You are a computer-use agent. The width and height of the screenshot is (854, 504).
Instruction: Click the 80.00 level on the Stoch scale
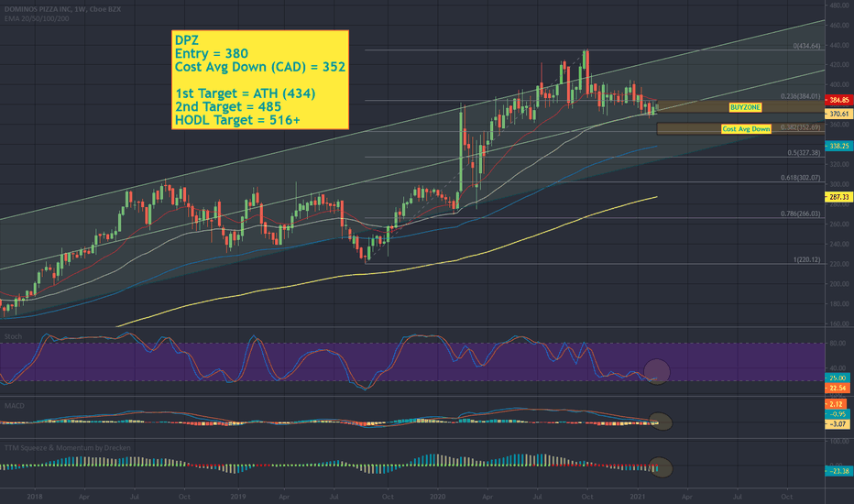838,344
